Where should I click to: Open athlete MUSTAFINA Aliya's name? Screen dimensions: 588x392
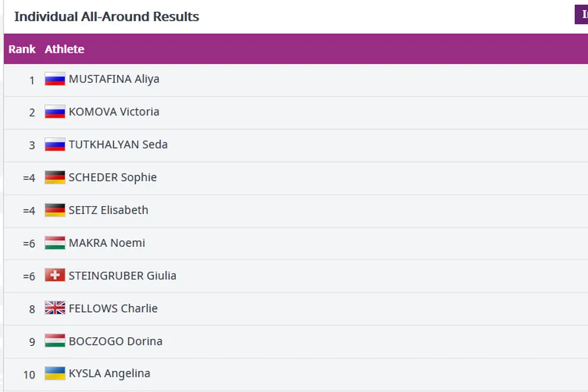114,79
